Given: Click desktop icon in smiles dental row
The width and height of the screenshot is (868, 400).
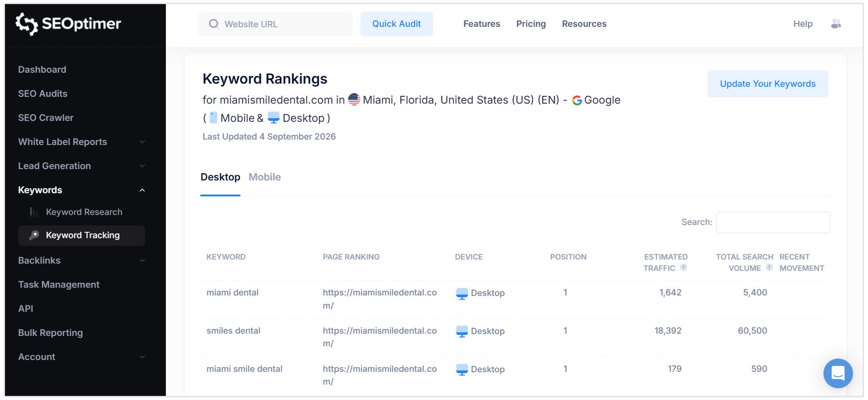Looking at the screenshot, I should 462,331.
